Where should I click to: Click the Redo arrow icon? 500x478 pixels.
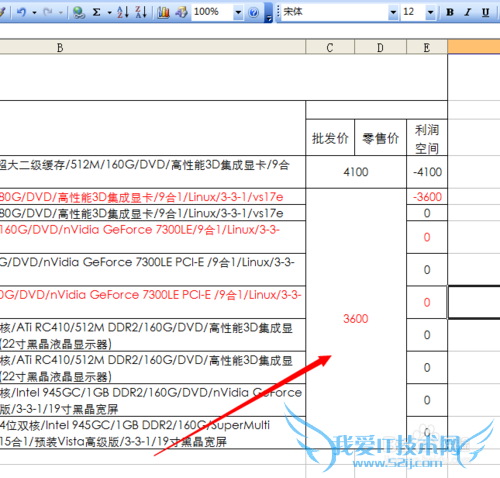tap(48, 13)
